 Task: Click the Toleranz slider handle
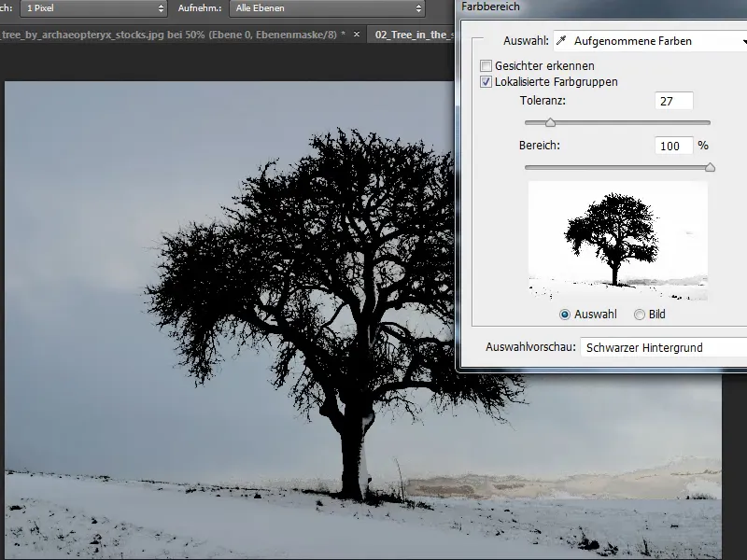(550, 123)
